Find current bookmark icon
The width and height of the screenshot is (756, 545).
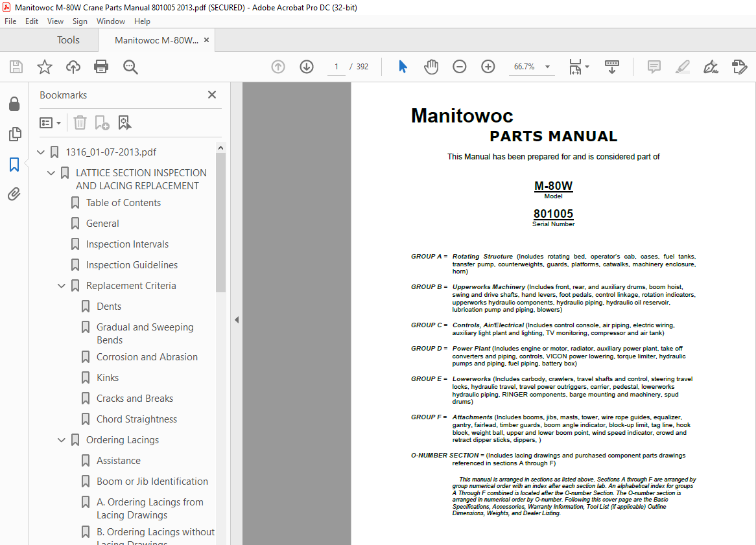[x=124, y=122]
